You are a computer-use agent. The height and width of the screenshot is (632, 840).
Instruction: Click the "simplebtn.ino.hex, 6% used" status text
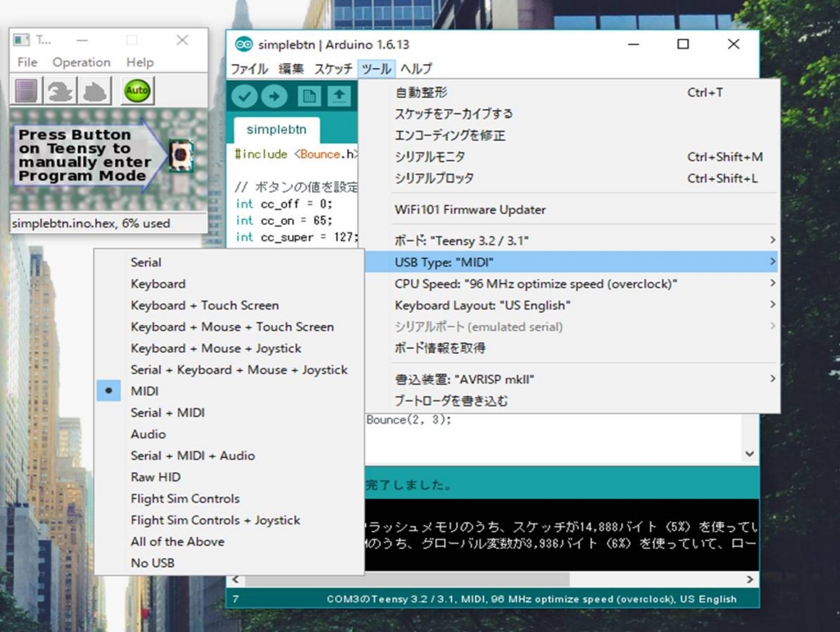(91, 223)
